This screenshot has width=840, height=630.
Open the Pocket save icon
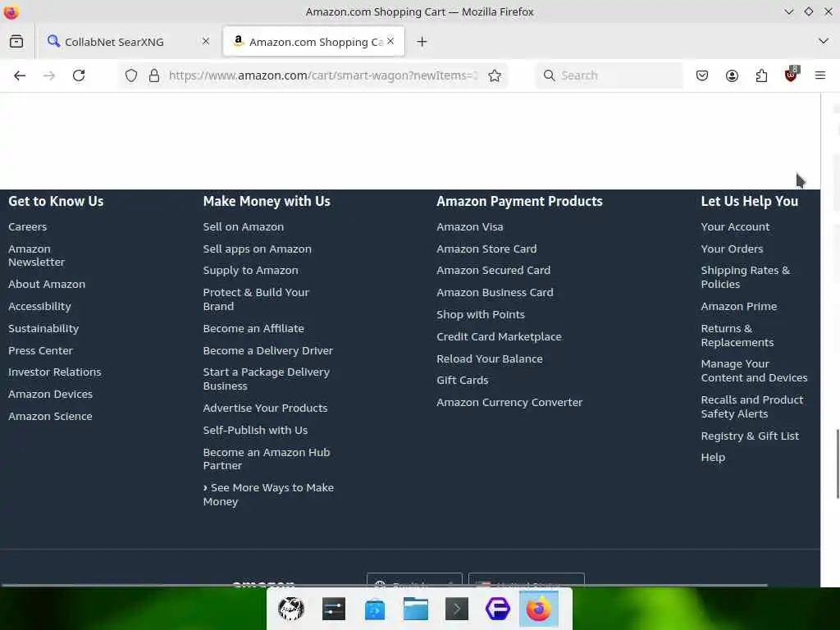click(x=702, y=75)
